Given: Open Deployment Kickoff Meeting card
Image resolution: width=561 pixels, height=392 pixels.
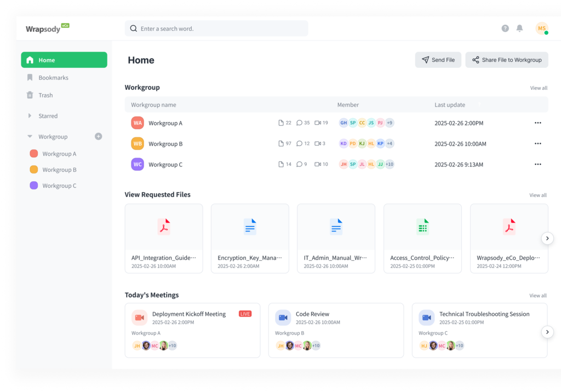Looking at the screenshot, I should [192, 331].
